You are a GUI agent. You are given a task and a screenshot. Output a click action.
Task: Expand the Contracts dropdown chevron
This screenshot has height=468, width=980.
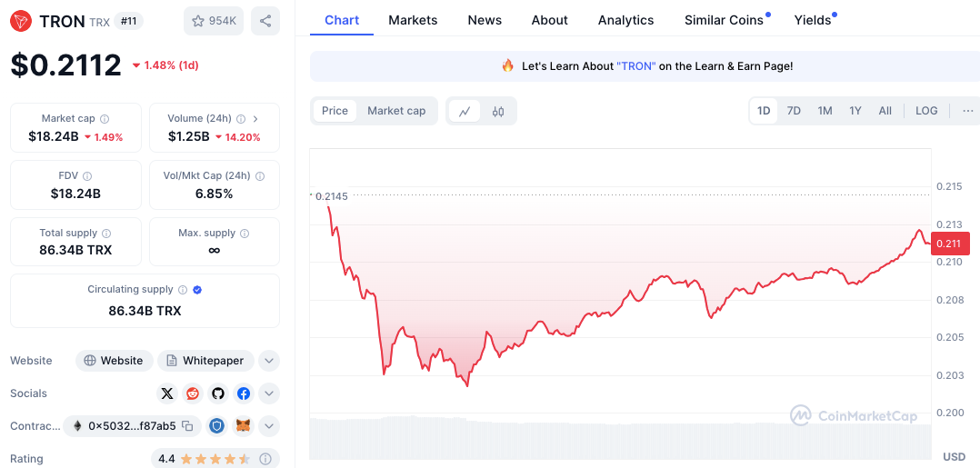269,426
